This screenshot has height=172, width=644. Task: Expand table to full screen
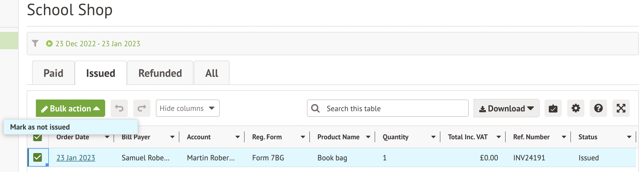click(621, 108)
